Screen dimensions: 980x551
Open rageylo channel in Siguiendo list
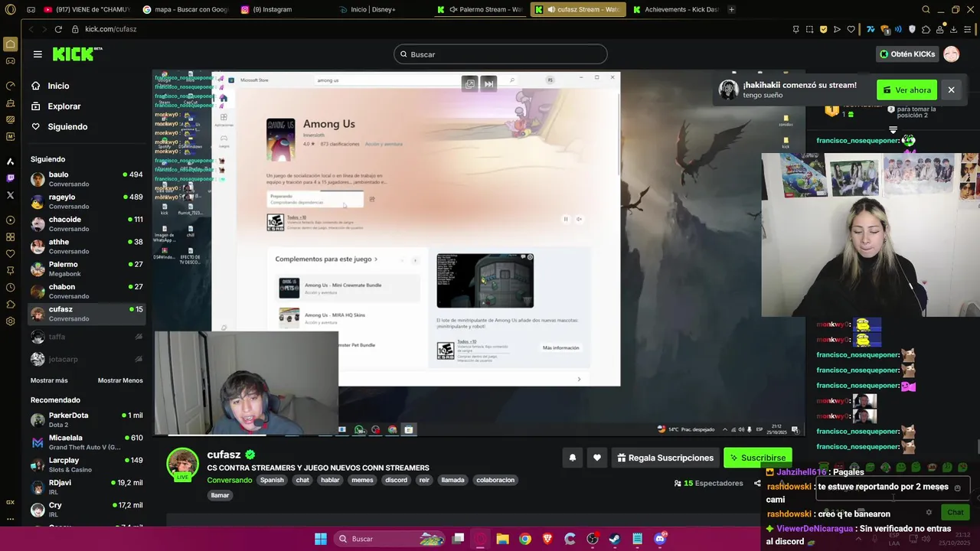tap(87, 201)
